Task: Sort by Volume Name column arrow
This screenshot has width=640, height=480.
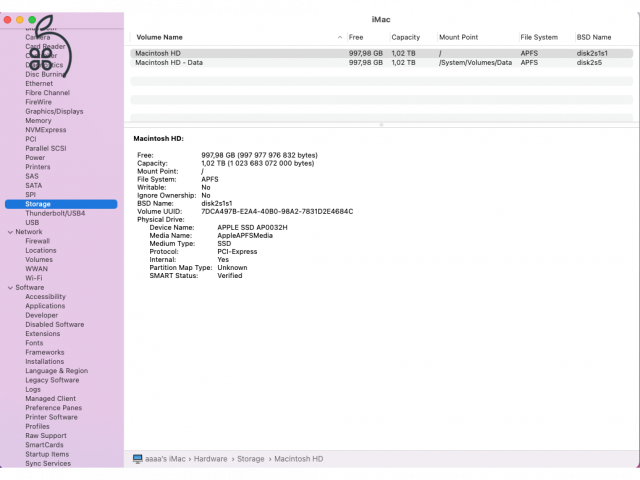Action: coord(340,37)
